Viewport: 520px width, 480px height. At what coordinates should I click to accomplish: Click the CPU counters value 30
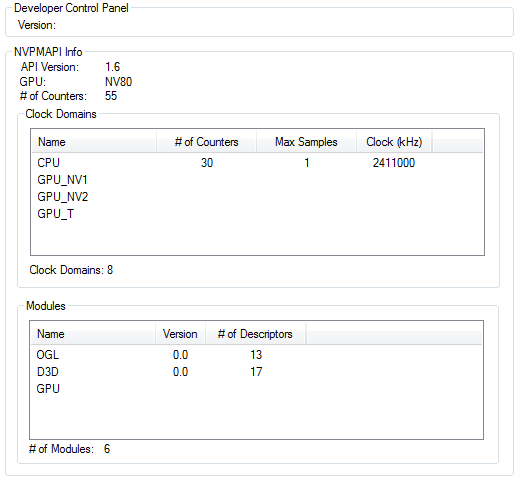tap(207, 163)
